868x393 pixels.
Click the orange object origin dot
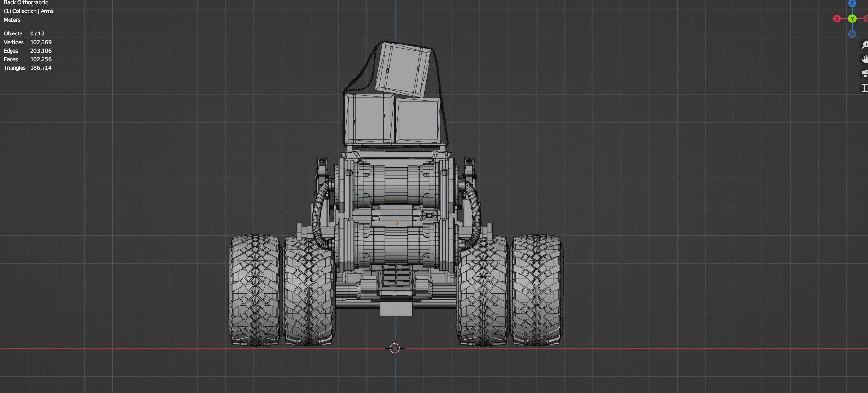pyautogui.click(x=396, y=223)
